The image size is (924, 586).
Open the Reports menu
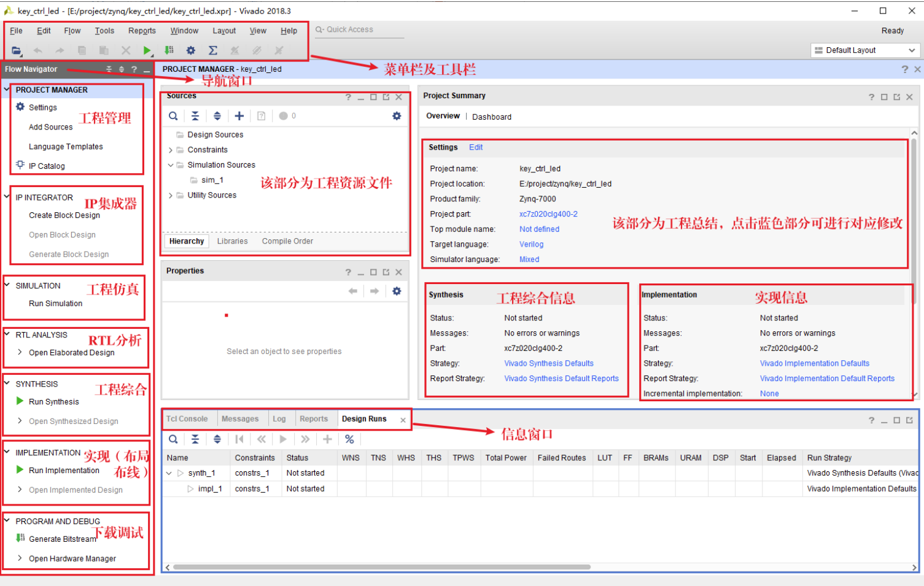click(142, 31)
